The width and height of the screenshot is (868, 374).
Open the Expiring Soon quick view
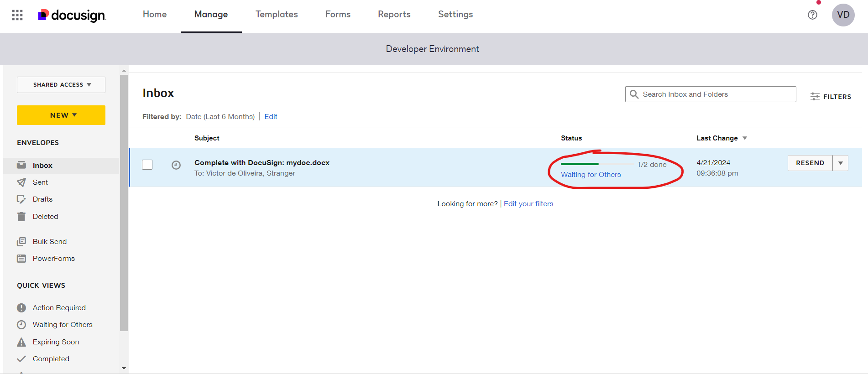pyautogui.click(x=56, y=342)
